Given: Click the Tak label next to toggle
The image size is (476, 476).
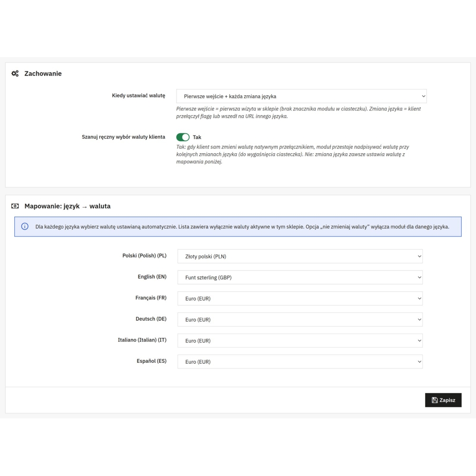Looking at the screenshot, I should pos(197,137).
